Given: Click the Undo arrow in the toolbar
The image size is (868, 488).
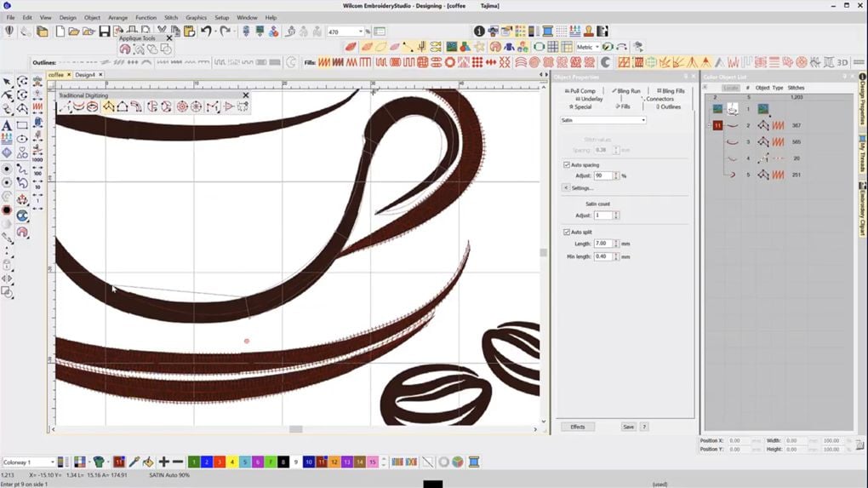Looking at the screenshot, I should pos(206,32).
